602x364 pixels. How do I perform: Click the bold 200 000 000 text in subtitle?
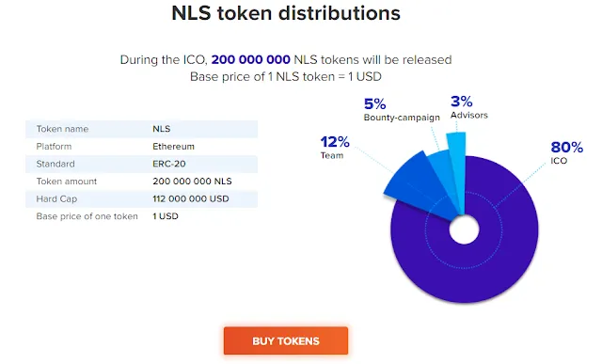pos(251,60)
